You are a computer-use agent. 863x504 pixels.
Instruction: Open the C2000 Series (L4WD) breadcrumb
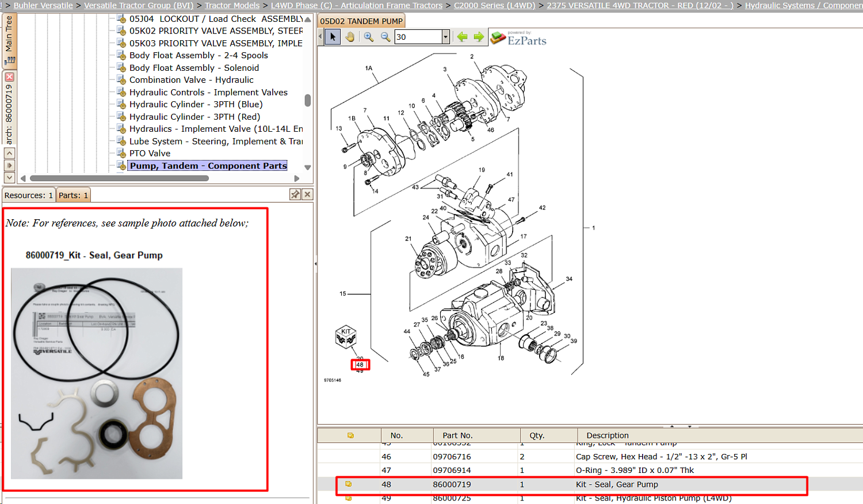coord(494,5)
